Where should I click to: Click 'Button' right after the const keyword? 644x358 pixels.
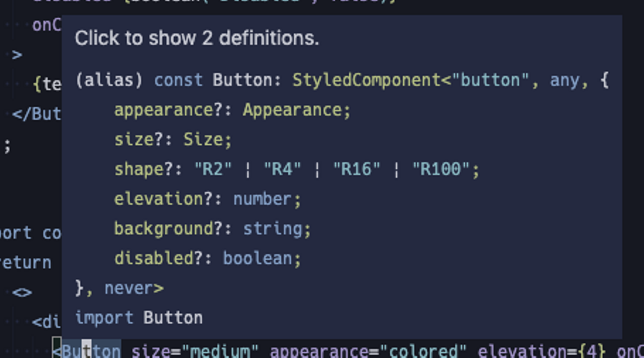tap(242, 80)
